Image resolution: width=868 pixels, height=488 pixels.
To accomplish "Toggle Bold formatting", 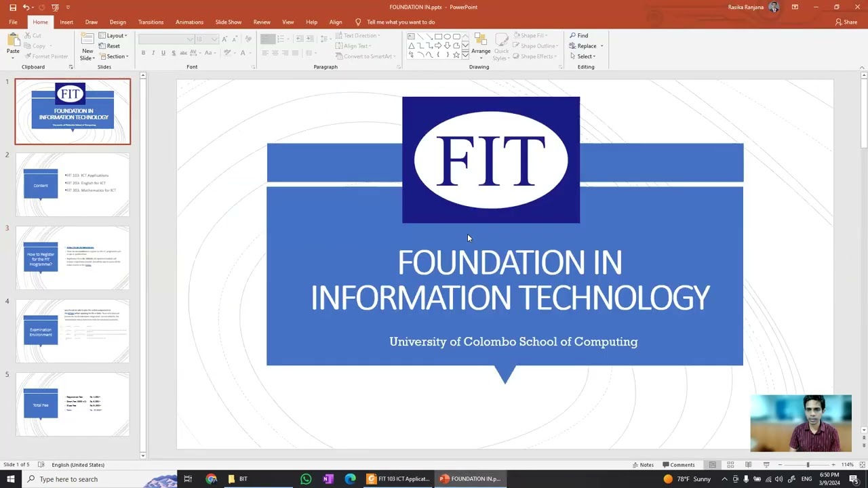I will (x=143, y=53).
